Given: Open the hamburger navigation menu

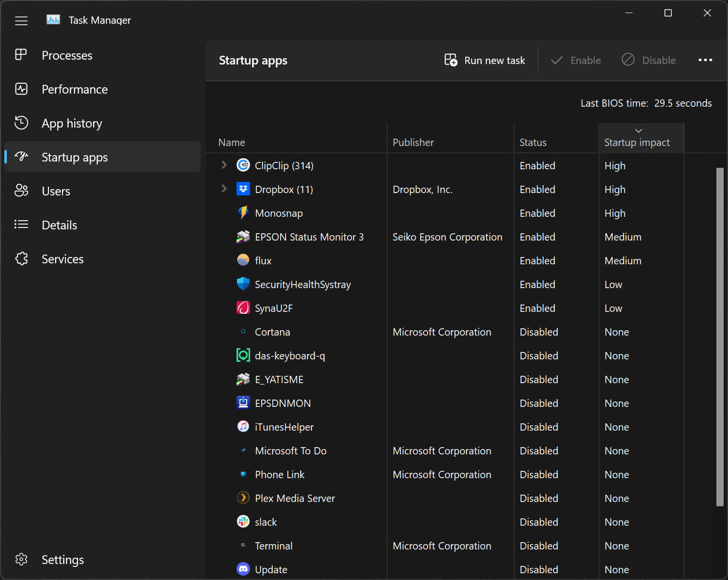Looking at the screenshot, I should point(21,20).
